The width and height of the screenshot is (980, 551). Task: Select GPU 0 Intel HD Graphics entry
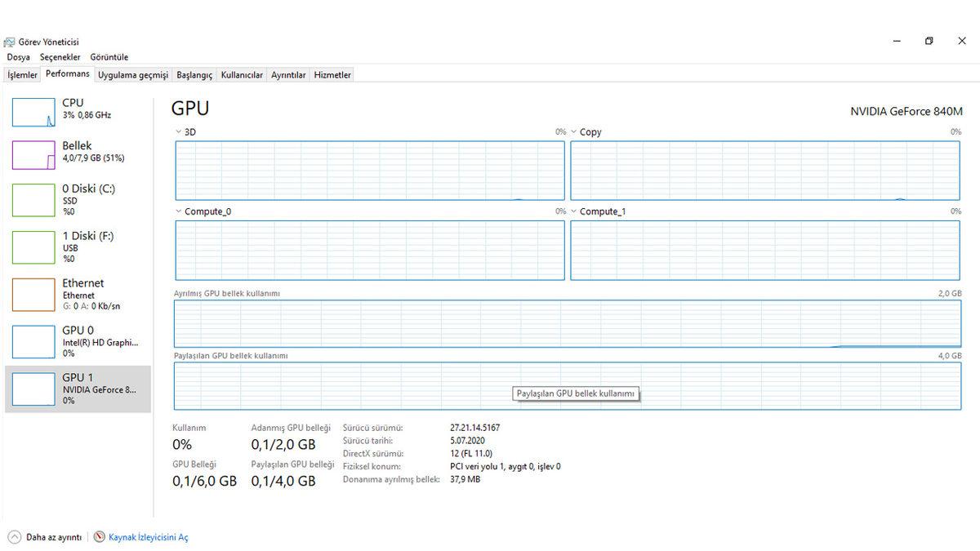click(33, 342)
